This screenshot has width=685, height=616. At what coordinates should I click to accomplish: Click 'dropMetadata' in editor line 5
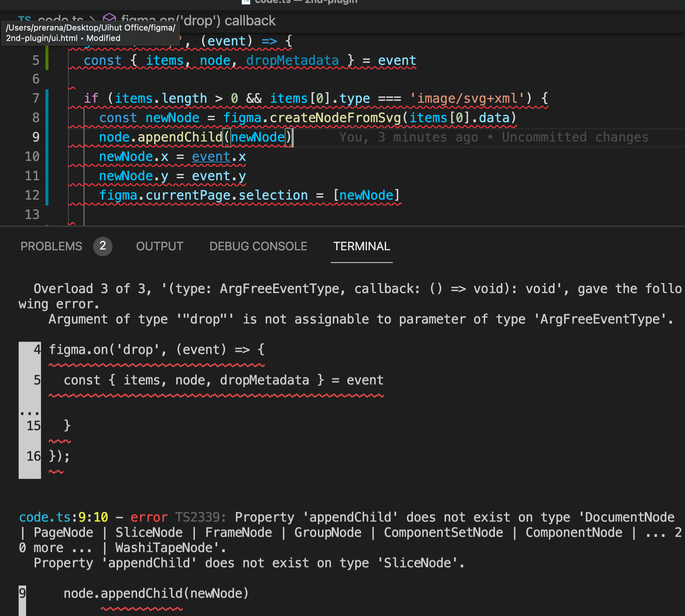coord(293,60)
